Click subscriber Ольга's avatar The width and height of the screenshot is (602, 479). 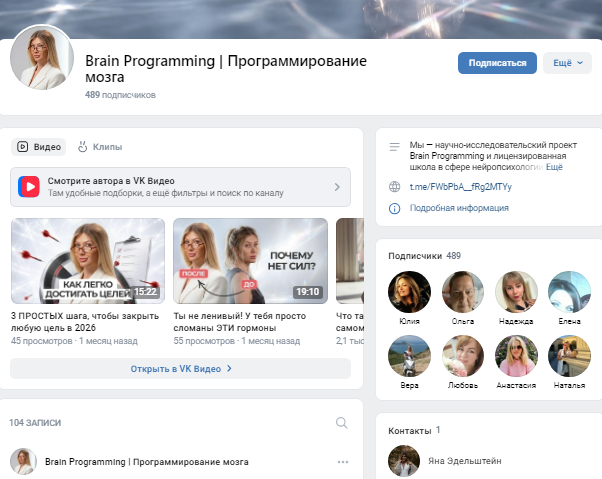pos(463,292)
